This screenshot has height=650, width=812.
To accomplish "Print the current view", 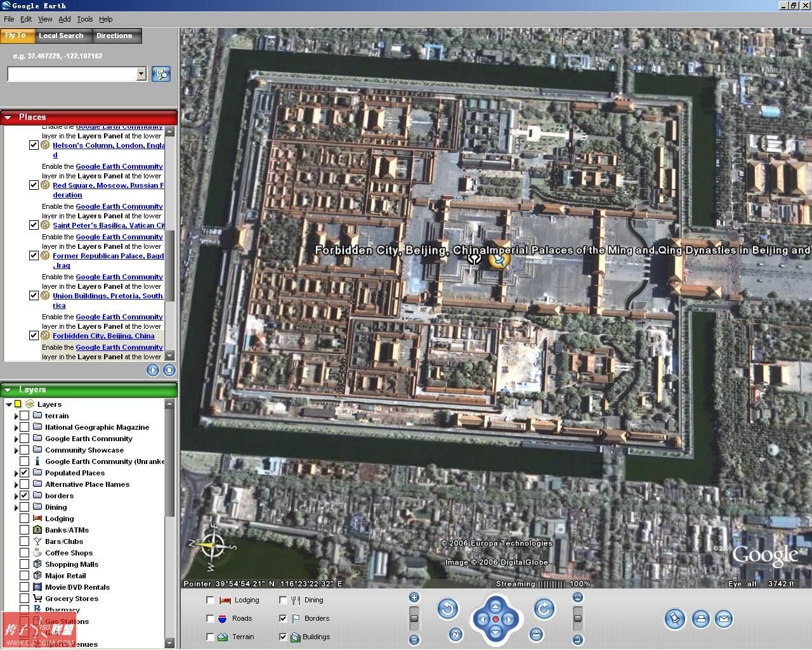I will [x=700, y=619].
